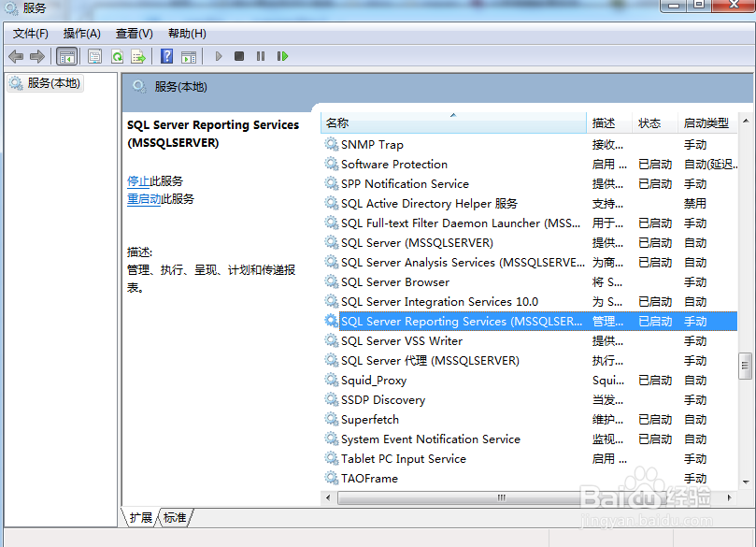This screenshot has width=756, height=547.
Task: Select SQL Server 代理 (MSSQLSERVER) row
Action: click(530, 360)
